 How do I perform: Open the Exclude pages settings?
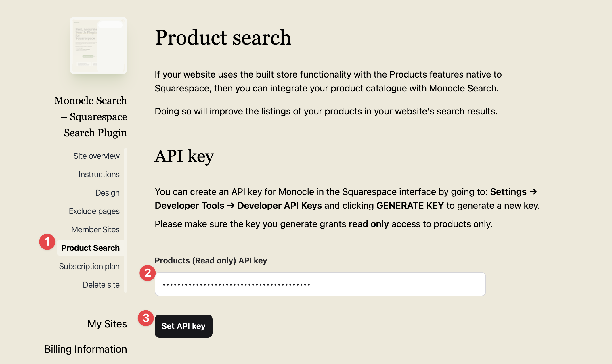click(x=94, y=211)
